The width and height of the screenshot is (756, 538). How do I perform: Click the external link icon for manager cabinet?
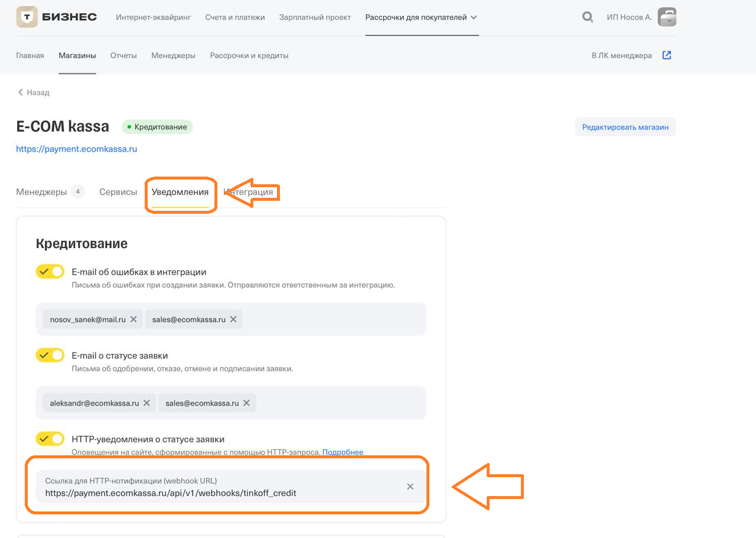(667, 56)
